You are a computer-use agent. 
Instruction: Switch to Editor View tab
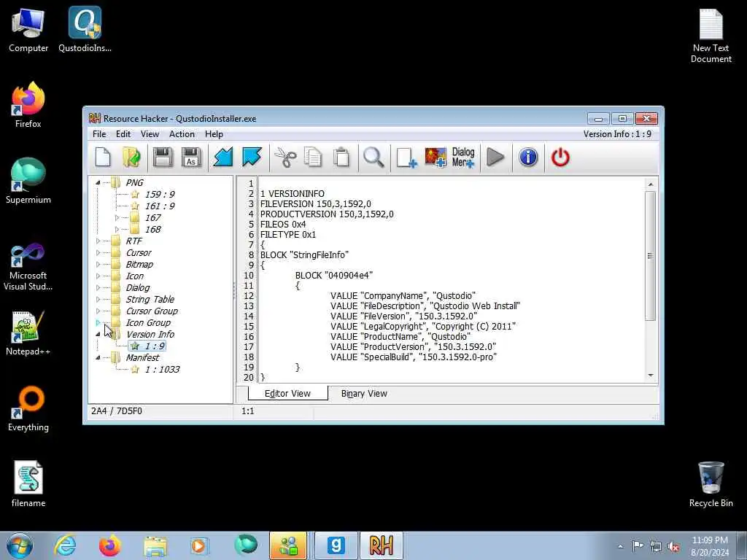point(287,393)
